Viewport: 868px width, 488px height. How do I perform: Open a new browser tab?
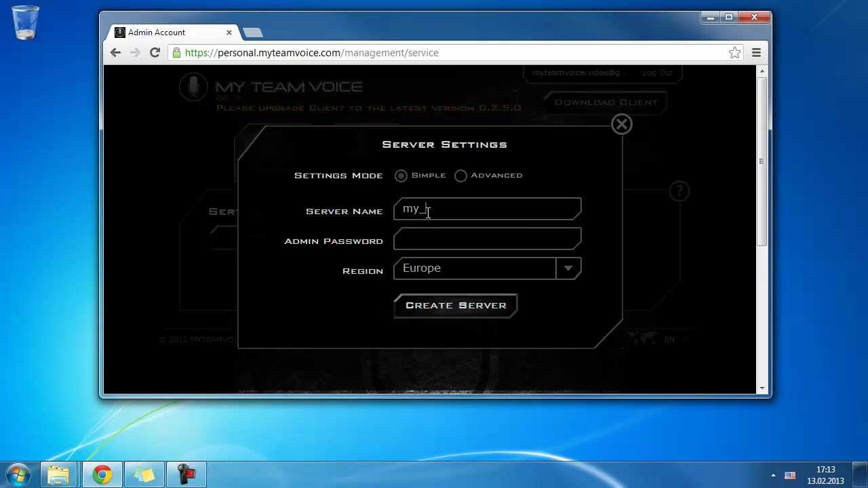point(252,33)
